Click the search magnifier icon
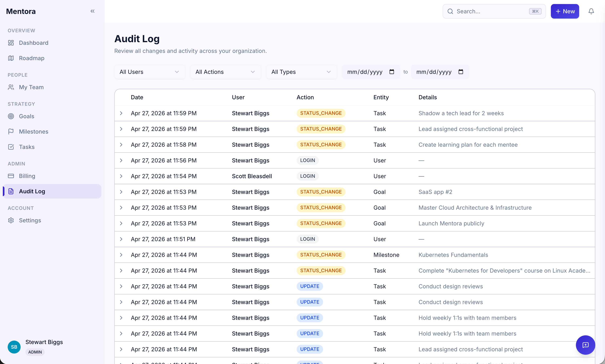The image size is (605, 364). (450, 11)
